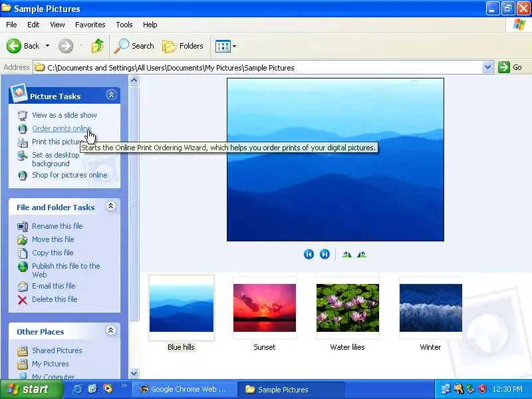Open the Back history dropdown arrow
Viewport: 532px width, 399px height.
click(47, 46)
